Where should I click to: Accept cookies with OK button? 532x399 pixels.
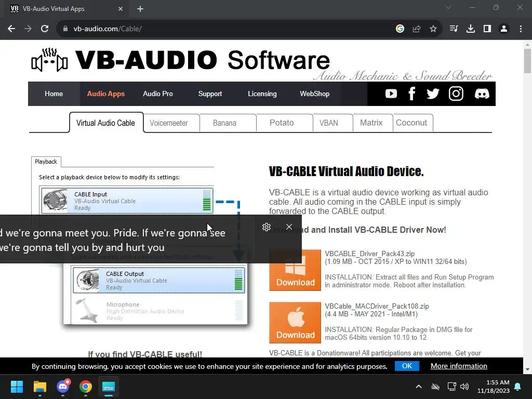pos(407,366)
